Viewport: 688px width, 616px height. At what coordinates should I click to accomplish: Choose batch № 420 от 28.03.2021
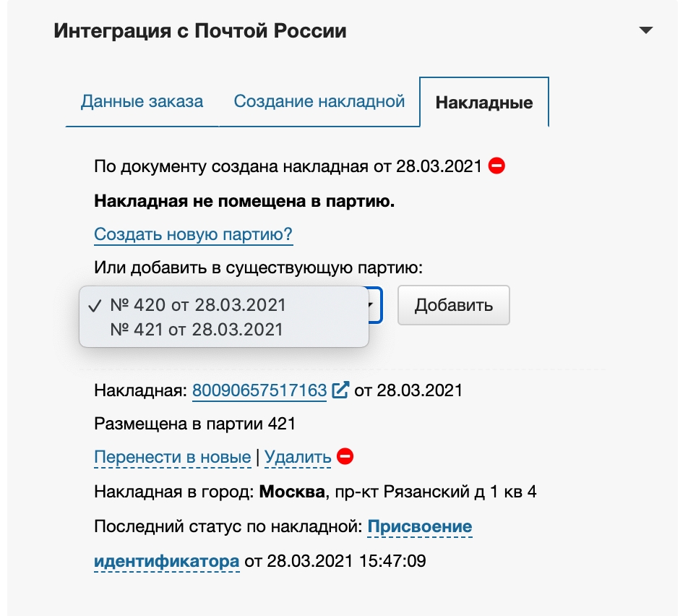(x=197, y=305)
